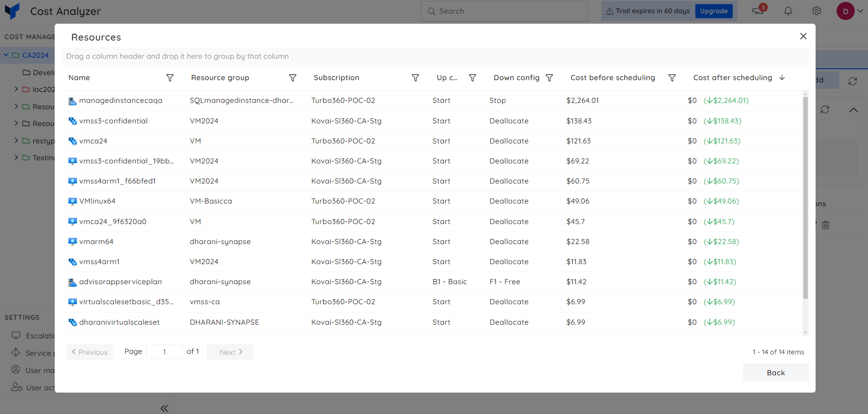Go to the Next page
Viewport: 868px width, 414px height.
pyautogui.click(x=231, y=352)
